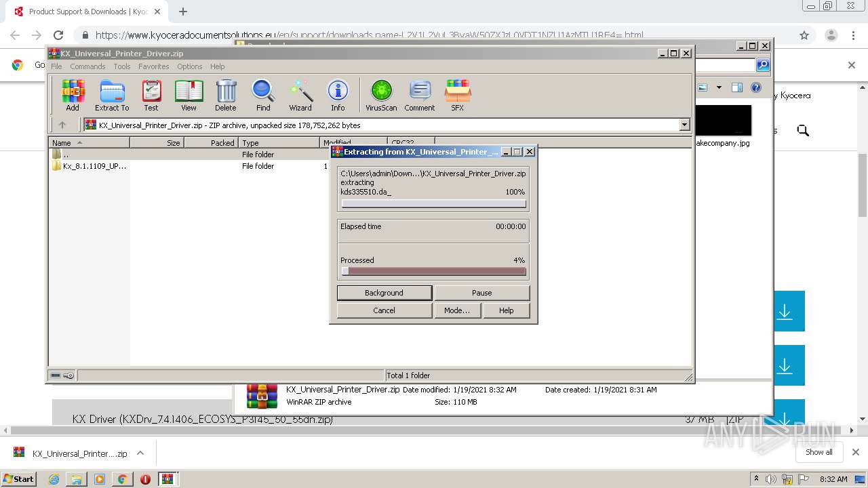Screen dimensions: 868x488
Task: Click the Start button
Action: click(x=18, y=479)
